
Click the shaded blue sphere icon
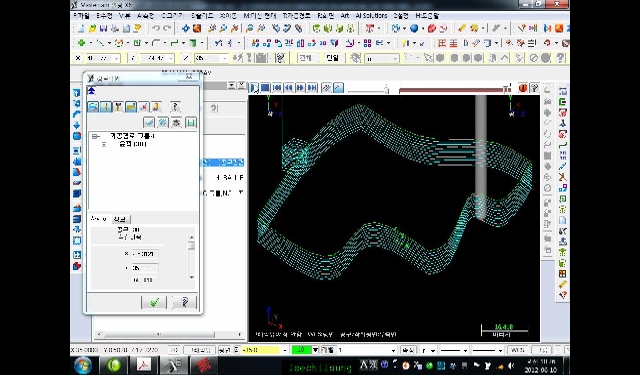414,29
